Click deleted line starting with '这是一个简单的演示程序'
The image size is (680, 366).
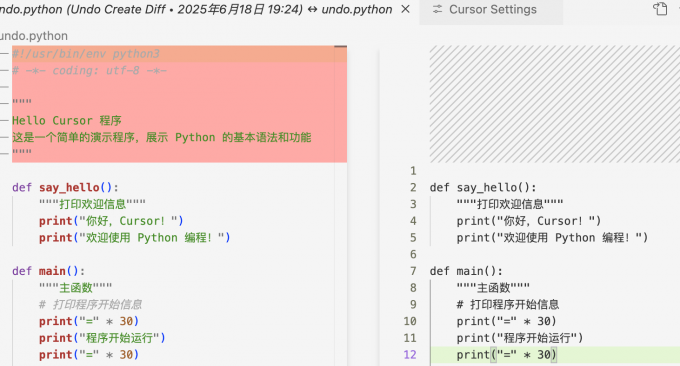(161, 137)
